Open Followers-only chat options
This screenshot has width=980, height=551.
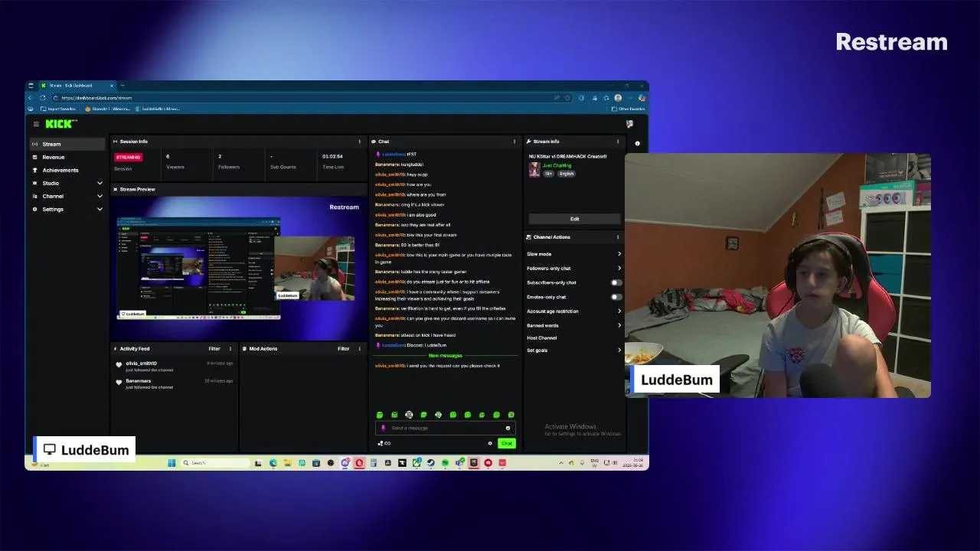click(x=574, y=269)
